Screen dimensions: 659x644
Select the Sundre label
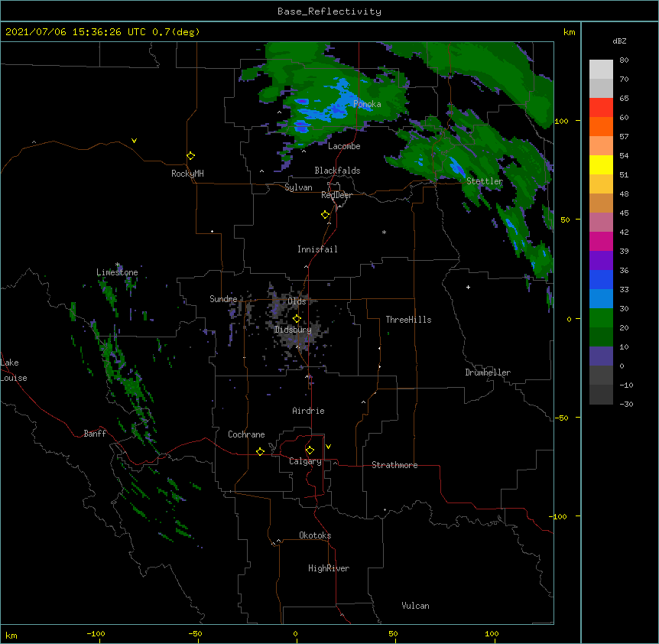click(x=223, y=299)
